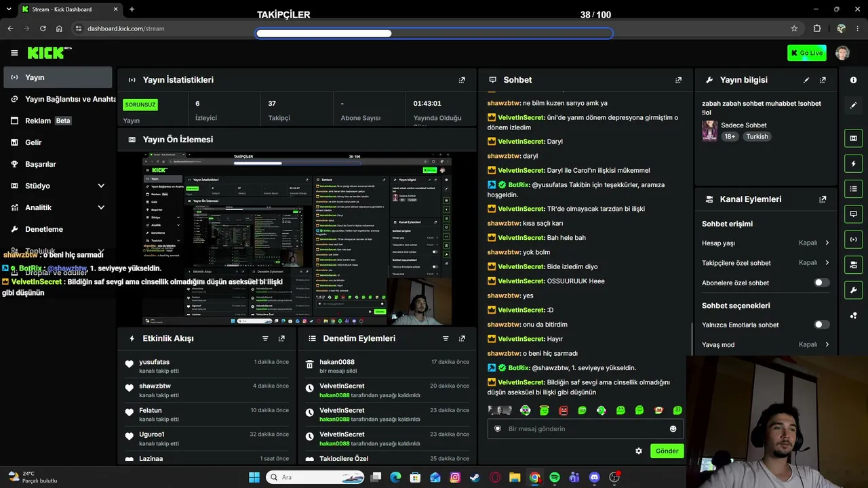Click heart icon beside yusufatas follow event
This screenshot has height=488, width=868.
[129, 364]
